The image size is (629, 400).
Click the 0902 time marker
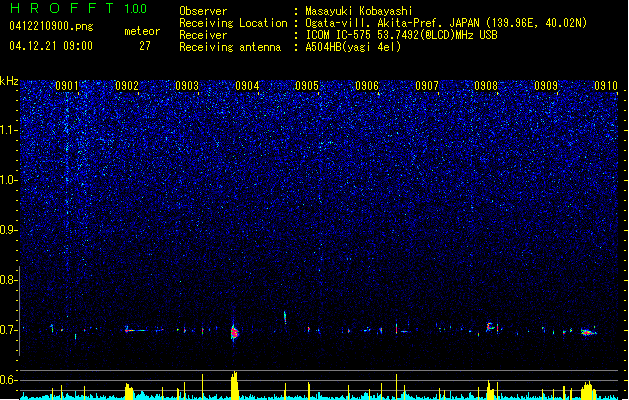[127, 86]
